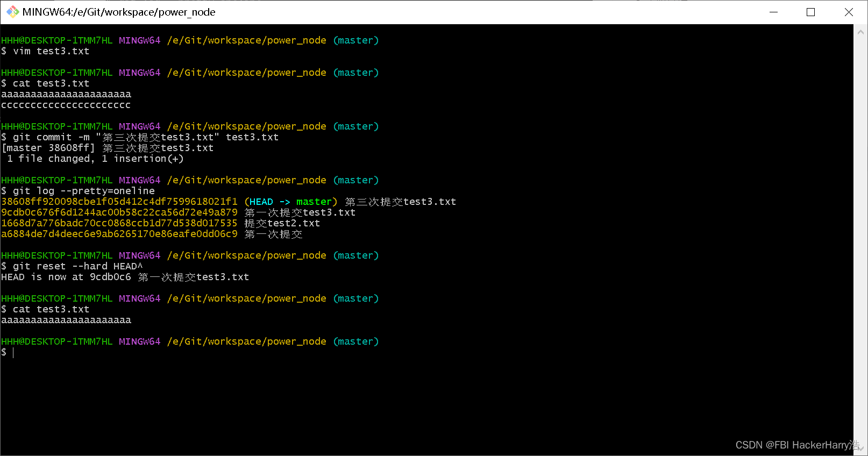Image resolution: width=868 pixels, height=456 pixels.
Task: Click '1 file changed, 1 insertion(+)' line
Action: [x=95, y=159]
